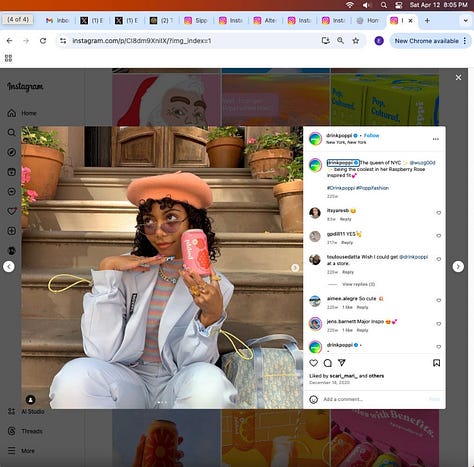Like gpdil11's YES comment
Image resolution: width=474 pixels, height=467 pixels.
439,236
